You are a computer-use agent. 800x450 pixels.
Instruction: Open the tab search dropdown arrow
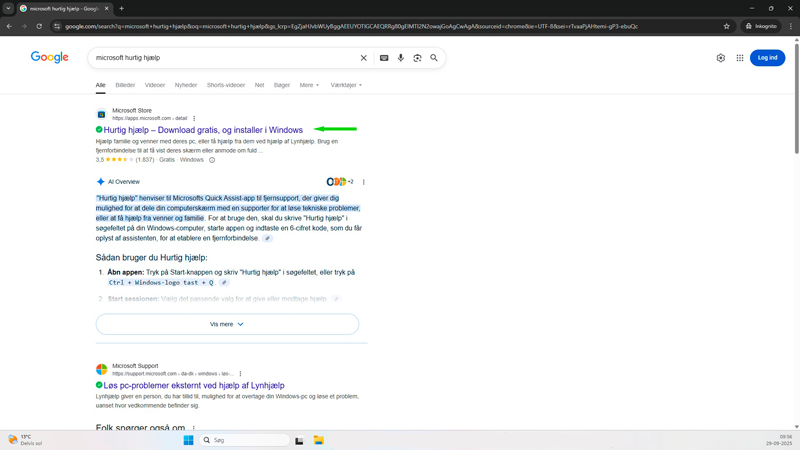pyautogui.click(x=8, y=8)
